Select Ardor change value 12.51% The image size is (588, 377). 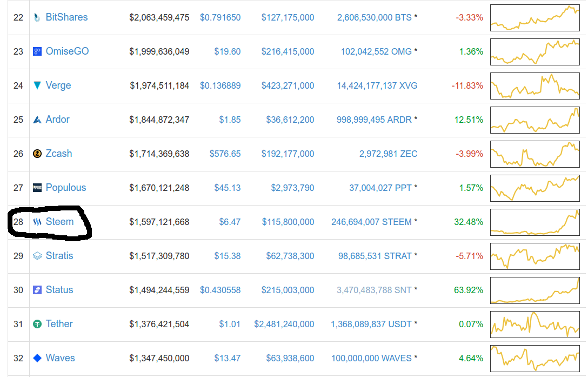click(469, 120)
